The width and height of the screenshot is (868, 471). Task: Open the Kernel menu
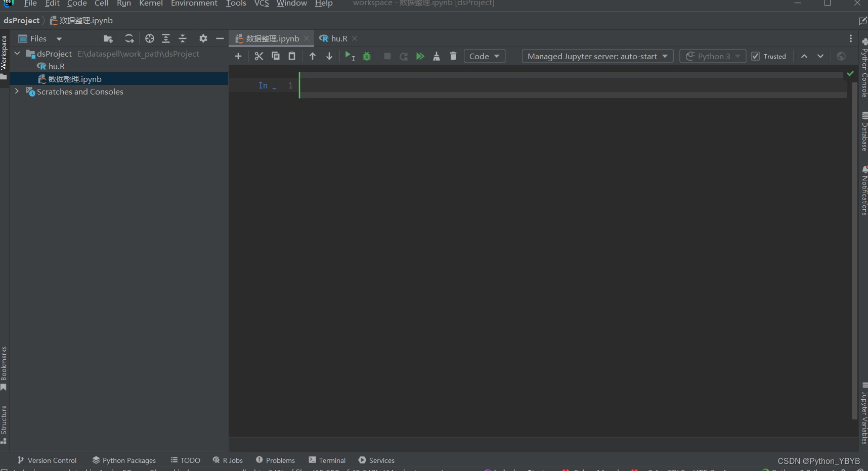[x=151, y=4]
